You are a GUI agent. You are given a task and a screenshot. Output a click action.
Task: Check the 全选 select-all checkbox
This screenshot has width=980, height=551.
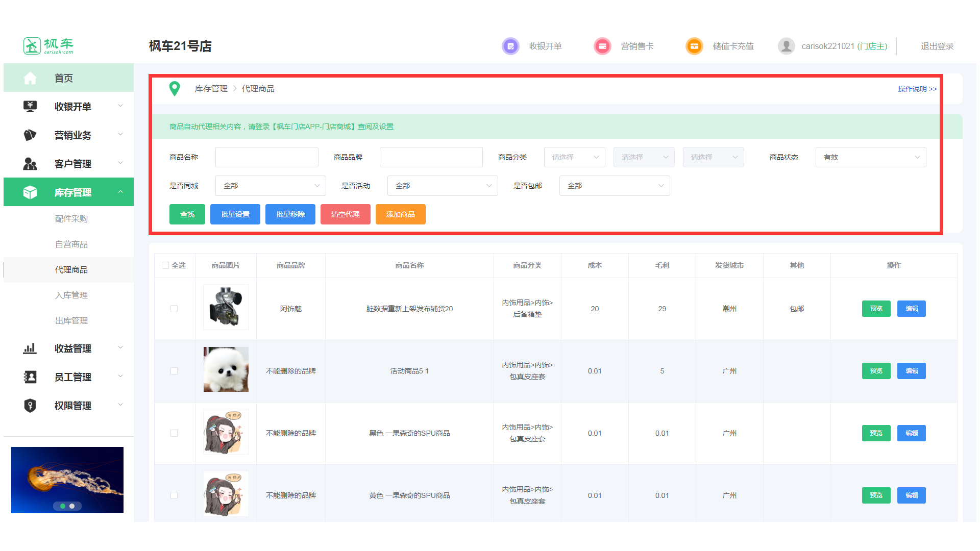[165, 265]
